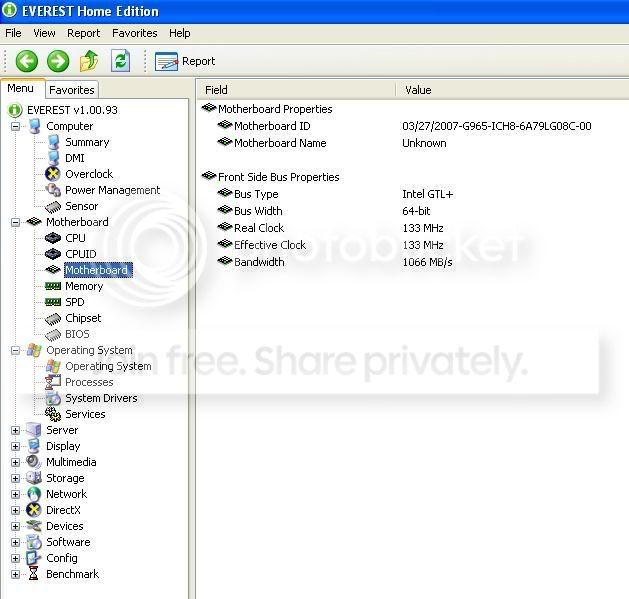
Task: Click the Intel GTL+ value
Action: point(428,194)
